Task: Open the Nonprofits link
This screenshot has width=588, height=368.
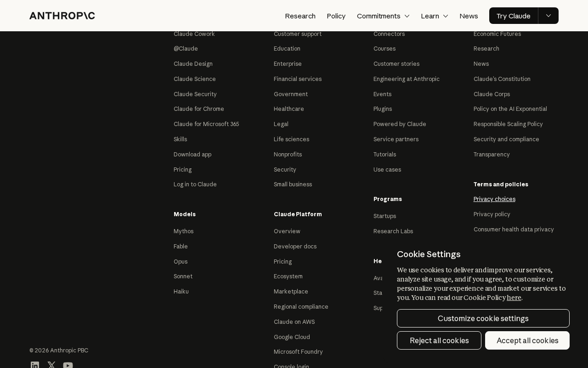Action: 288,154
